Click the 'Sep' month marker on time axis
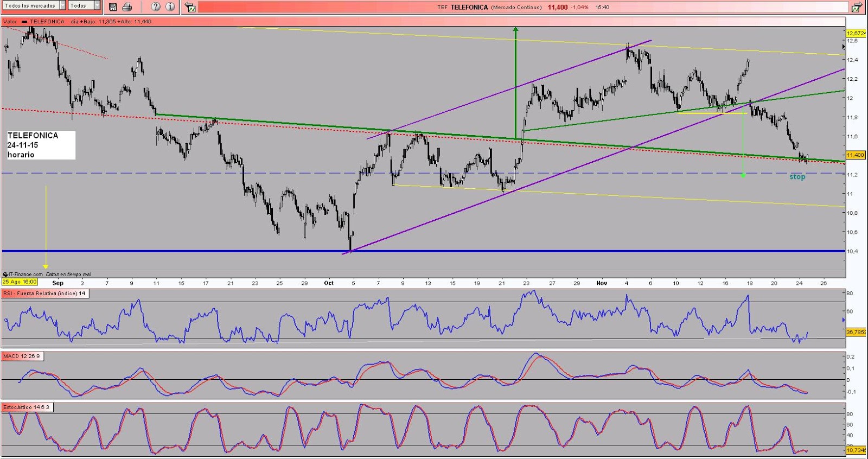The width and height of the screenshot is (868, 459). 58,283
